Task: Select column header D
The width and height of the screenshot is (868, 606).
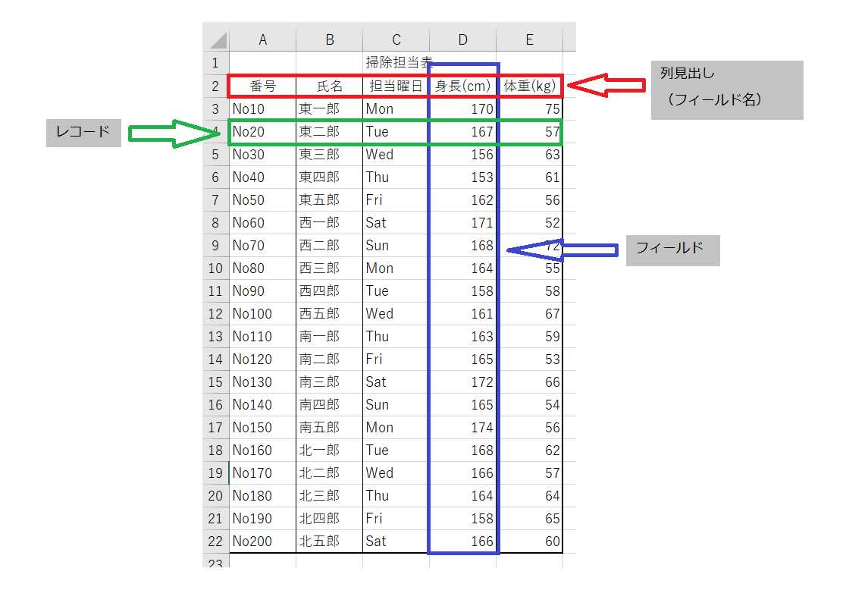Action: (x=462, y=39)
